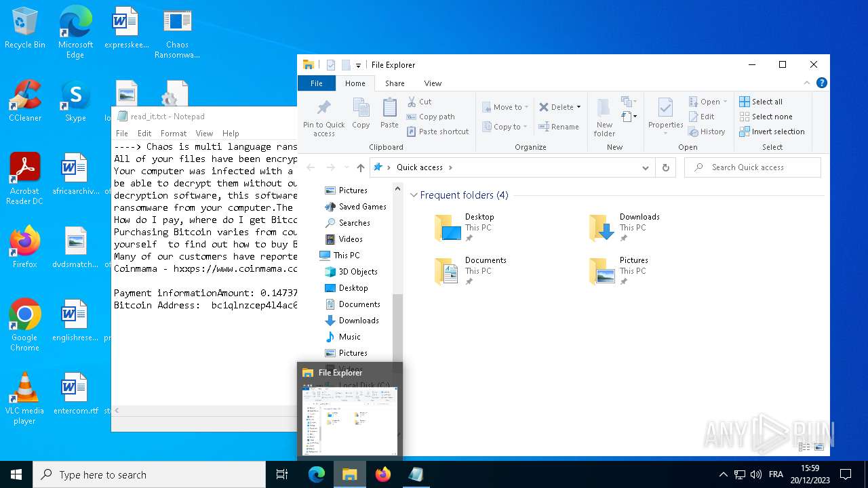Viewport: 868px width, 488px height.
Task: Open the Move to dropdown
Action: coord(506,107)
